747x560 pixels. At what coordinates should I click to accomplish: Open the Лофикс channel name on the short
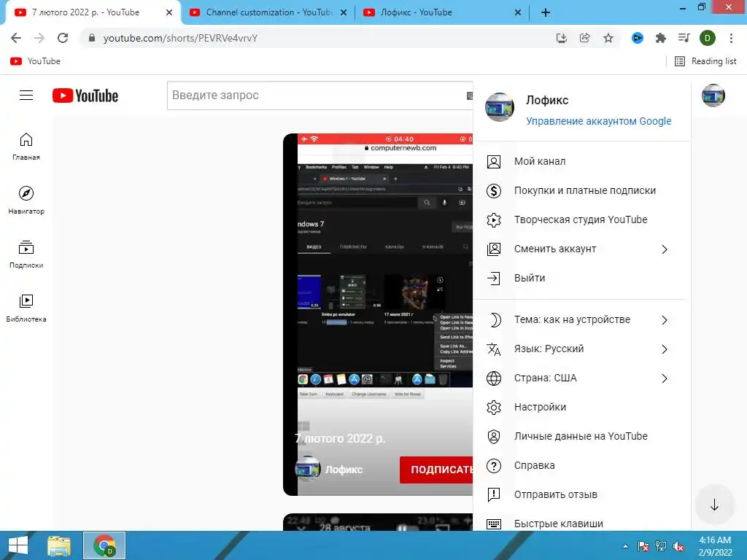[344, 470]
